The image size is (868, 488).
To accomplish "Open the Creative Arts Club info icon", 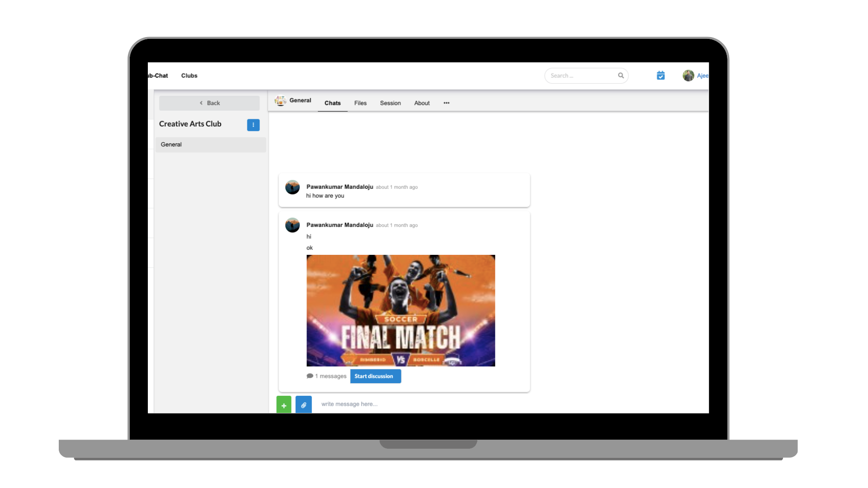I will pyautogui.click(x=253, y=124).
